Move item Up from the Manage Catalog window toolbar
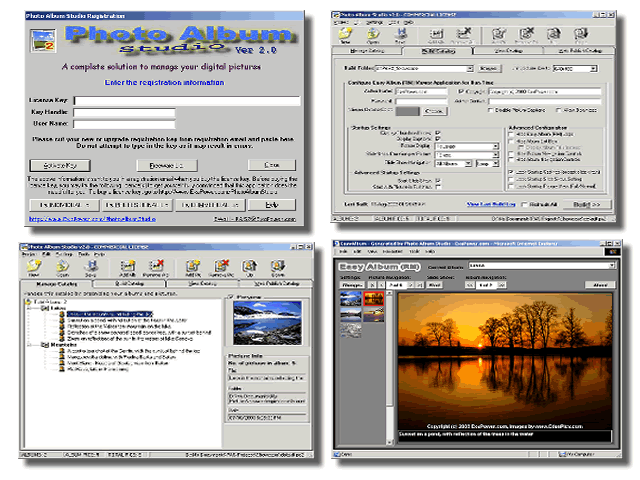 pyautogui.click(x=249, y=267)
